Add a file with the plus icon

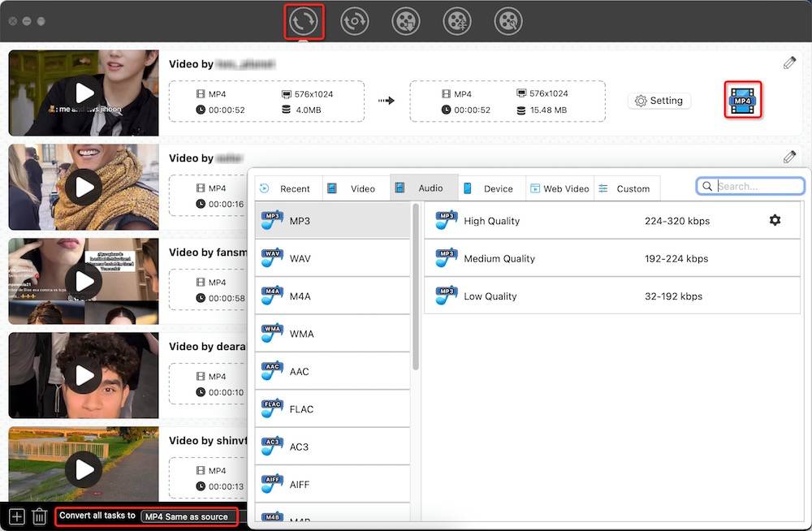tap(16, 516)
